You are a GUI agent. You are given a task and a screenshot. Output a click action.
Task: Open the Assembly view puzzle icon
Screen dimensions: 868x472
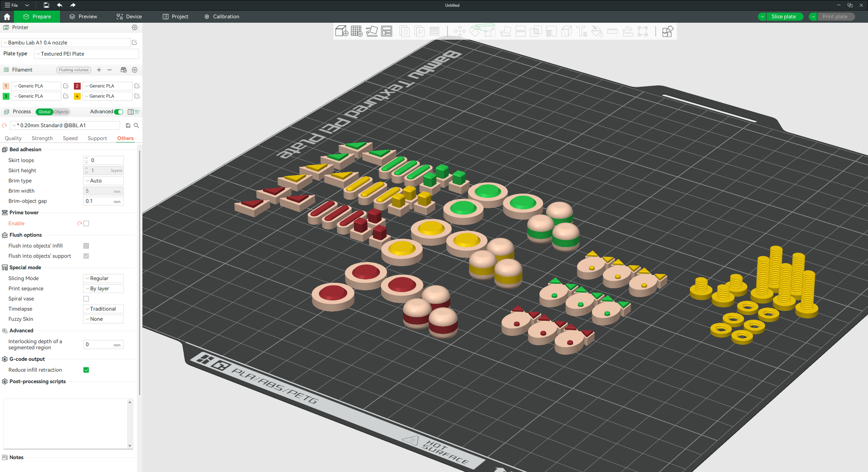point(667,31)
